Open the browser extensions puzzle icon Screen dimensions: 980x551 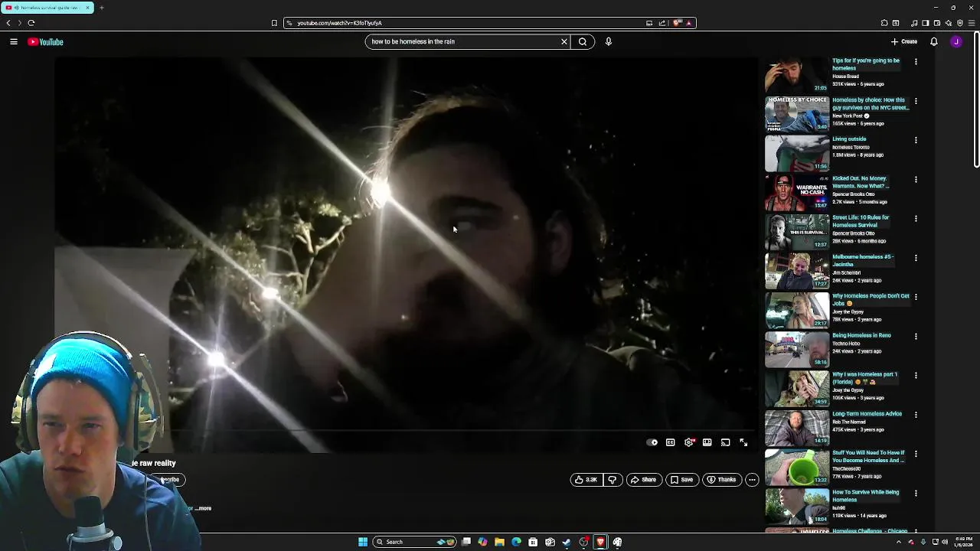(x=884, y=23)
